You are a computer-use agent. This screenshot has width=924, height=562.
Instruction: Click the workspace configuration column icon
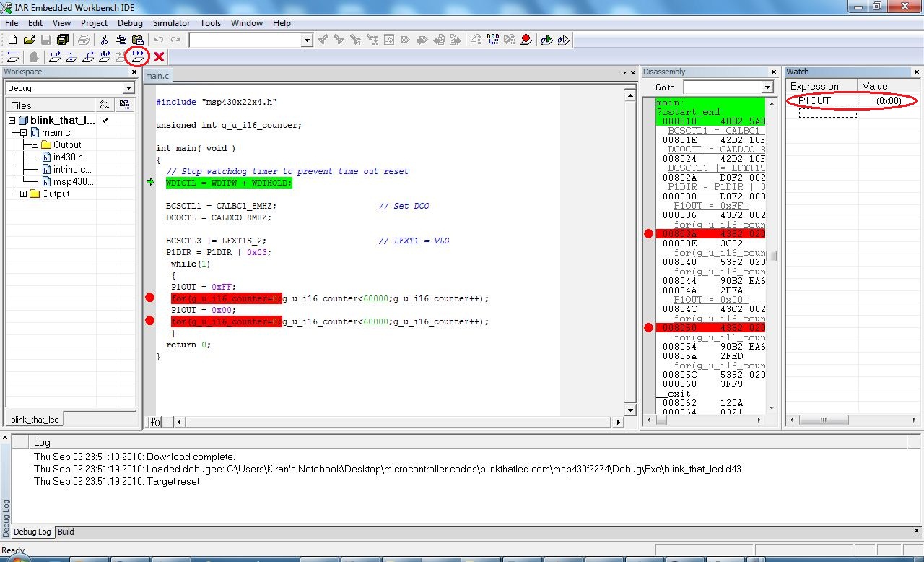coord(105,105)
